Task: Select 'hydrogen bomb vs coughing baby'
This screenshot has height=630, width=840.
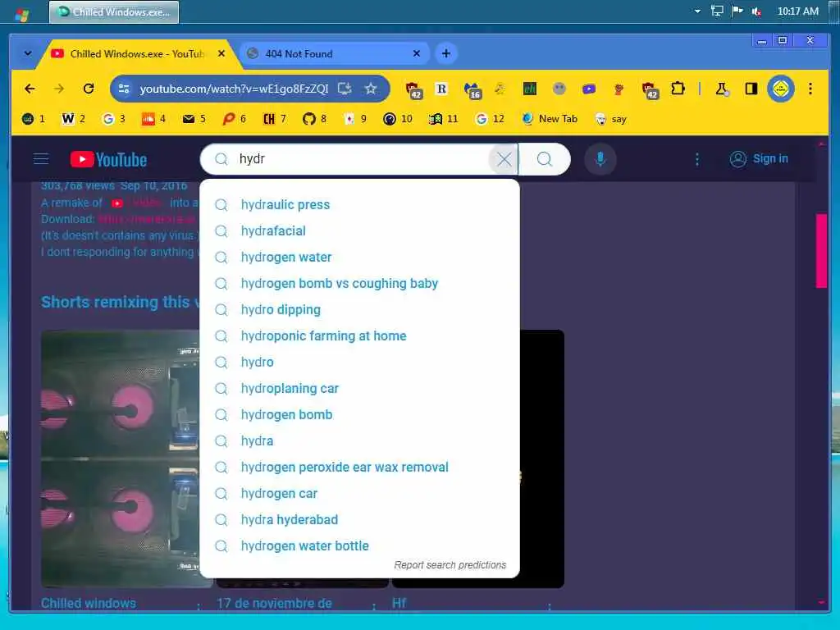Action: pos(359,283)
